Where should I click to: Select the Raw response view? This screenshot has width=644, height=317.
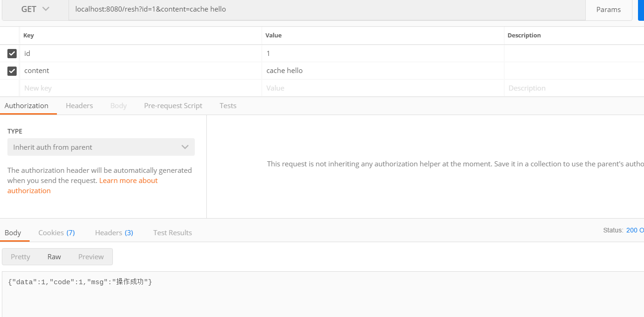(54, 256)
